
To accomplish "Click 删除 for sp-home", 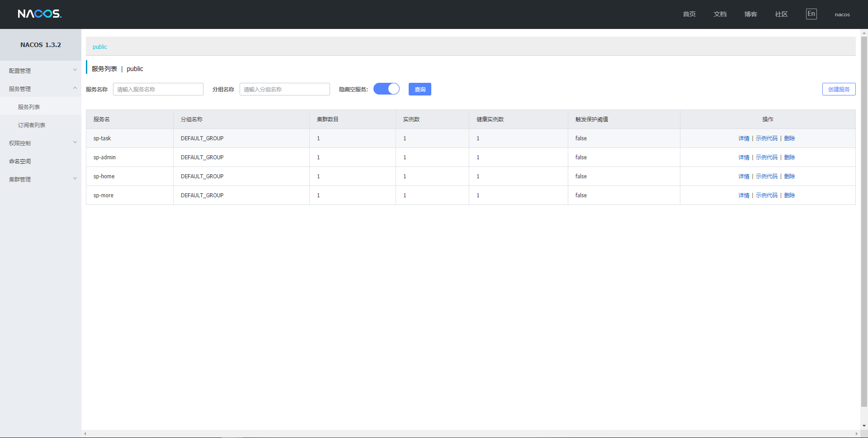I will pos(789,176).
